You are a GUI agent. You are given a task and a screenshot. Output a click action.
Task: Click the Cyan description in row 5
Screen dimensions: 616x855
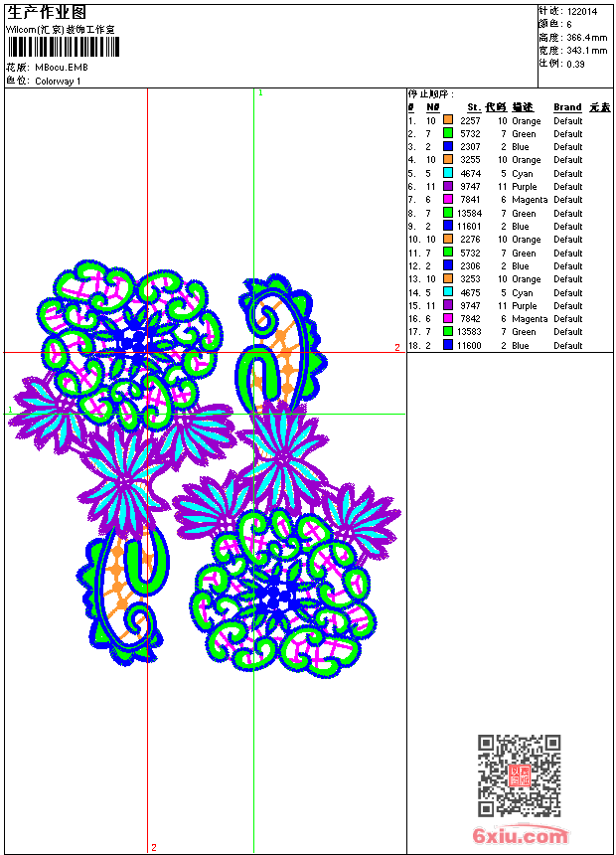pos(523,174)
